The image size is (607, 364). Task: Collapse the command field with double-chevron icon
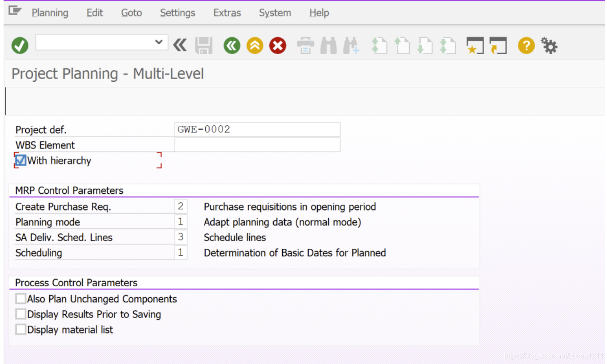point(180,45)
